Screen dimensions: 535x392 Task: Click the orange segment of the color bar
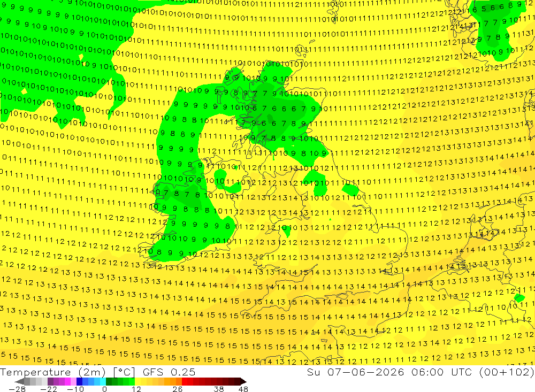click(173, 381)
